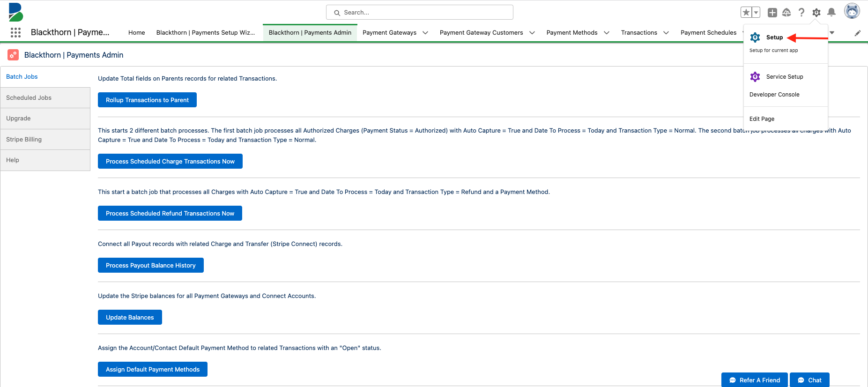The image size is (868, 387).
Task: Click Process Scheduled Charge Transactions Now
Action: point(170,161)
